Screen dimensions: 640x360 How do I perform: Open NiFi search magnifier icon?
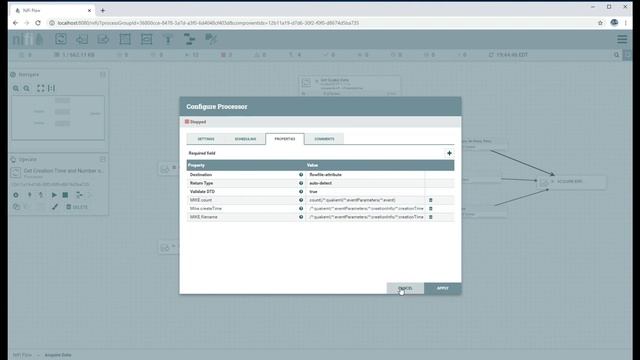tap(617, 55)
